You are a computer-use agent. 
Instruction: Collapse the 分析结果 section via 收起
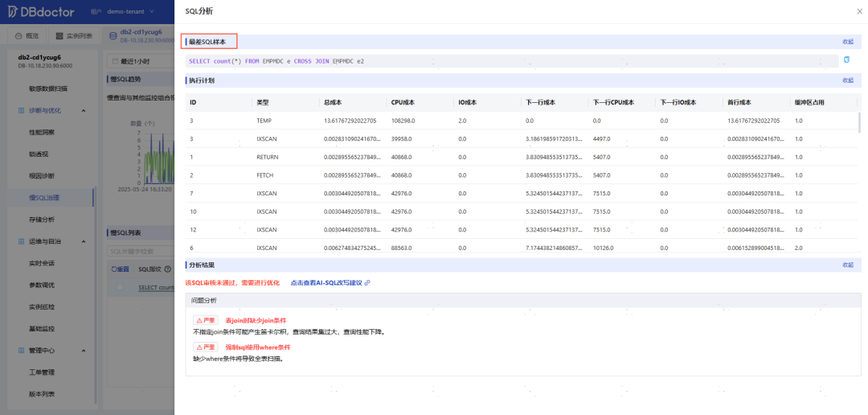point(848,265)
